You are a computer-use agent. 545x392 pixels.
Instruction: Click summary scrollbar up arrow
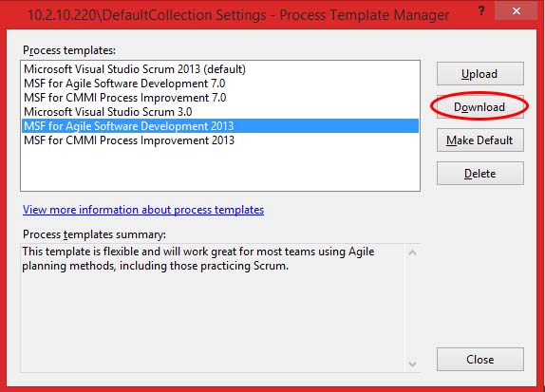pos(413,253)
